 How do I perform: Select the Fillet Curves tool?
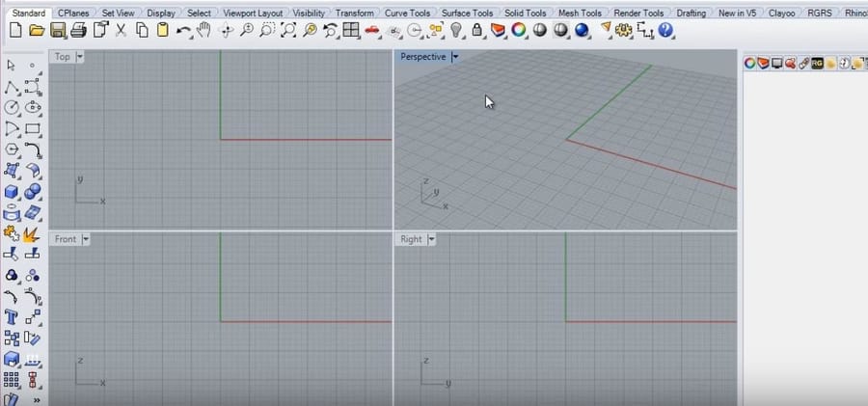pyautogui.click(x=33, y=149)
